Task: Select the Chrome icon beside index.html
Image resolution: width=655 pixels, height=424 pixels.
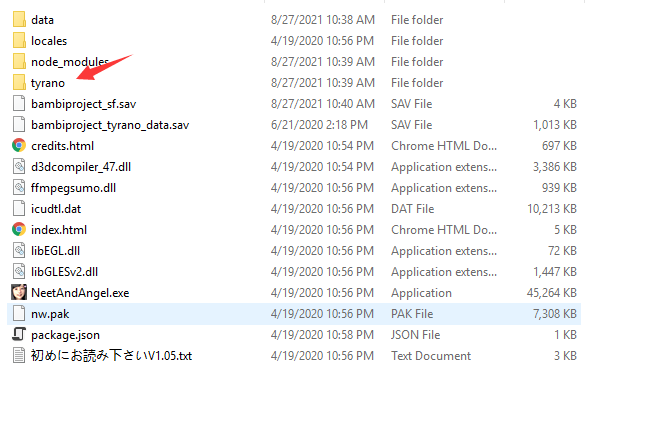Action: (x=19, y=229)
